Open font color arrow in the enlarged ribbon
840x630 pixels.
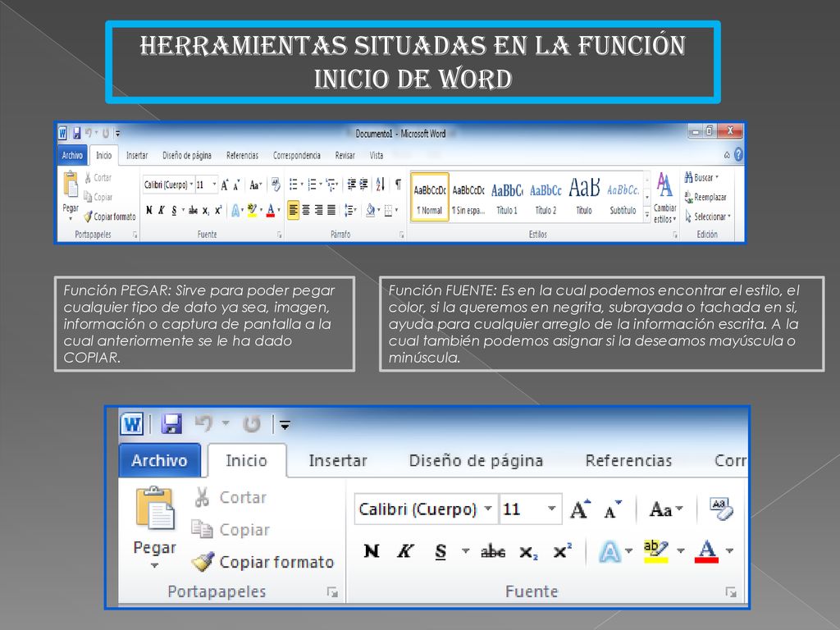[x=729, y=550]
